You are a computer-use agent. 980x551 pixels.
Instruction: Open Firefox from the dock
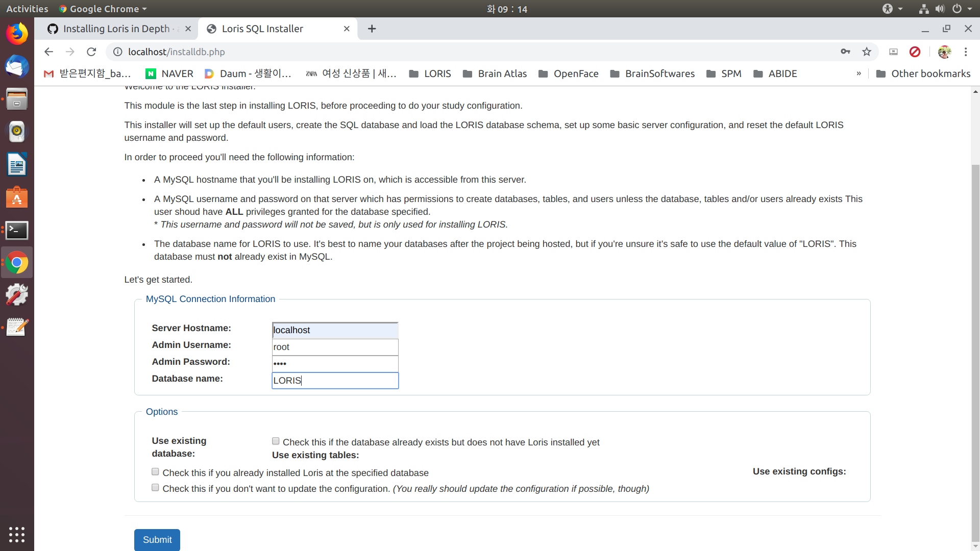[x=17, y=34]
